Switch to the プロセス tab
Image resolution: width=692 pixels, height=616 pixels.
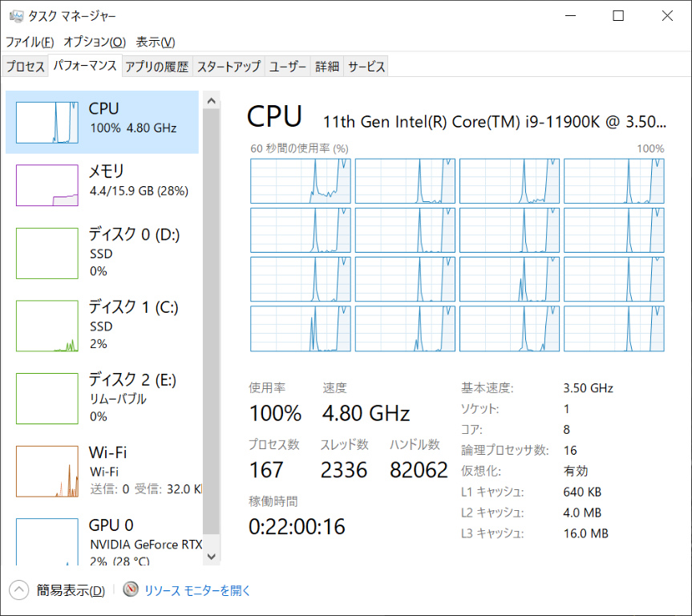click(x=26, y=67)
